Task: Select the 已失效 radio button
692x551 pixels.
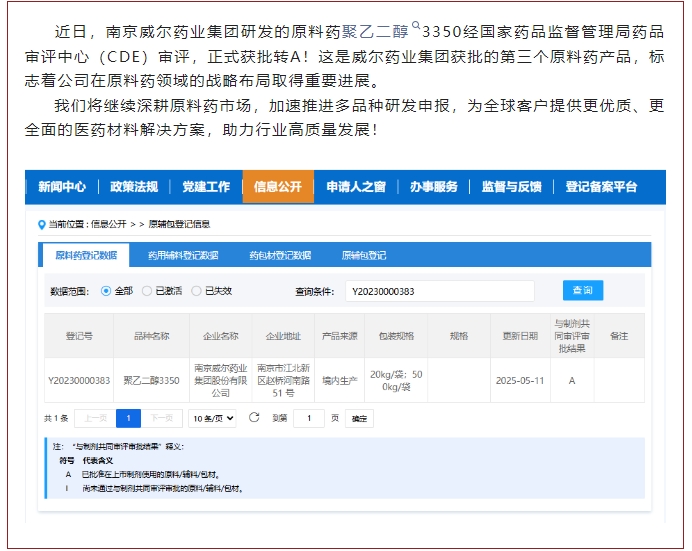Action: pyautogui.click(x=196, y=291)
